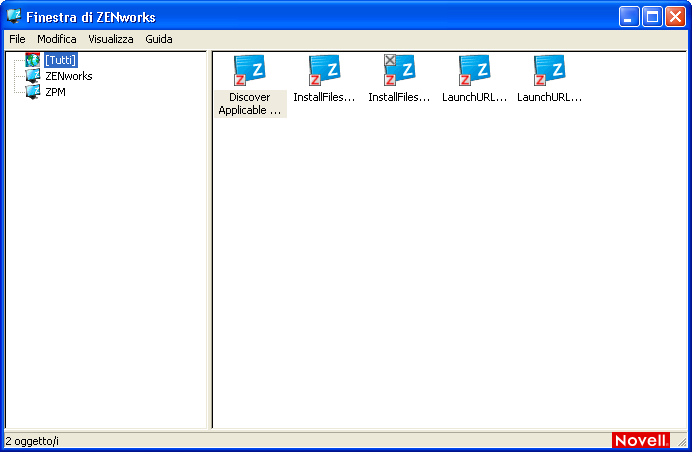Click the "Finestra di ZENworks" title bar text
This screenshot has width=692, height=452.
91,17
